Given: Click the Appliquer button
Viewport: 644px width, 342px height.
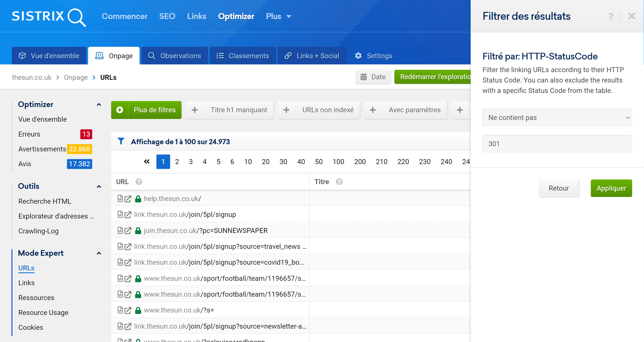Looking at the screenshot, I should pos(611,188).
